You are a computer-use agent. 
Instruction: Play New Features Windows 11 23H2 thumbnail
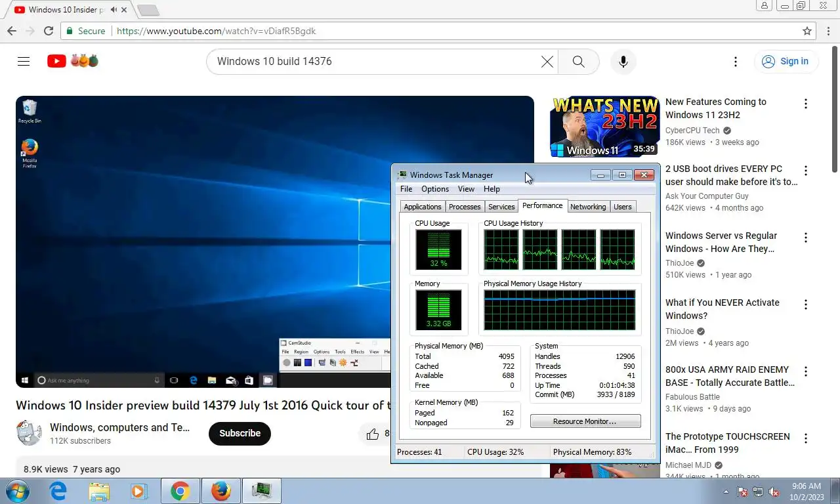point(604,127)
